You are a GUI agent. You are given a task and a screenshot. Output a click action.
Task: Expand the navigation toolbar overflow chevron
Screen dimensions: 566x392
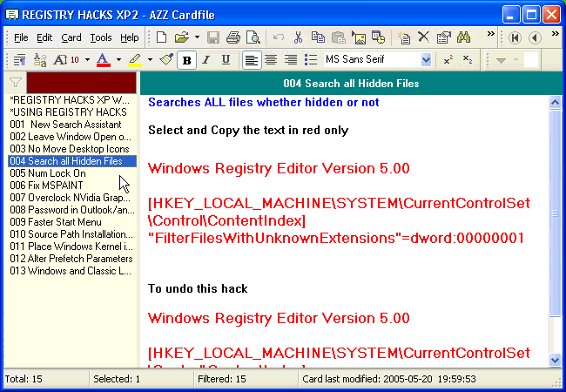pyautogui.click(x=556, y=34)
